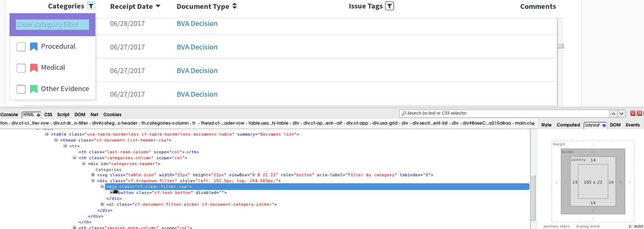This screenshot has height=229, width=644.
Task: Focus the Search by text or CSS selector field
Action: [x=504, y=114]
